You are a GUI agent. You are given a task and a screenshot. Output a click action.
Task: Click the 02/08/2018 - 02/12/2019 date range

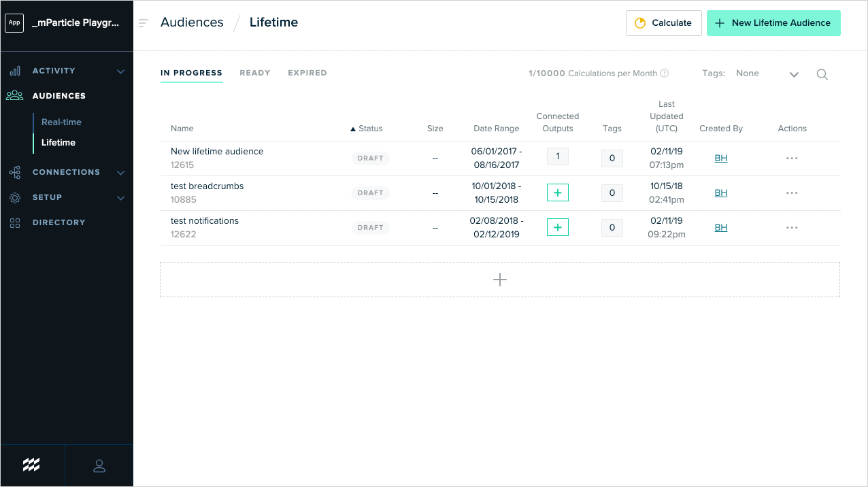497,228
